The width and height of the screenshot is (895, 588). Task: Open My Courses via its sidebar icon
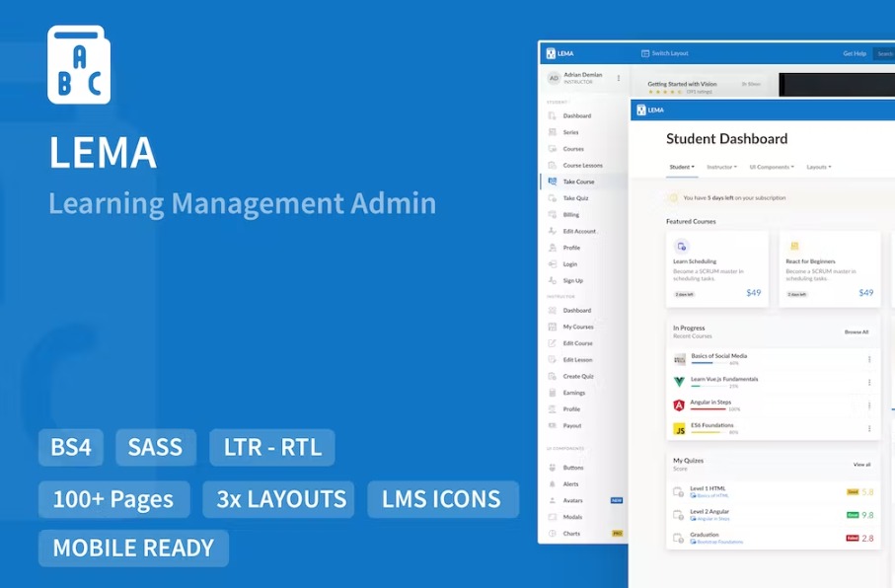click(x=552, y=328)
